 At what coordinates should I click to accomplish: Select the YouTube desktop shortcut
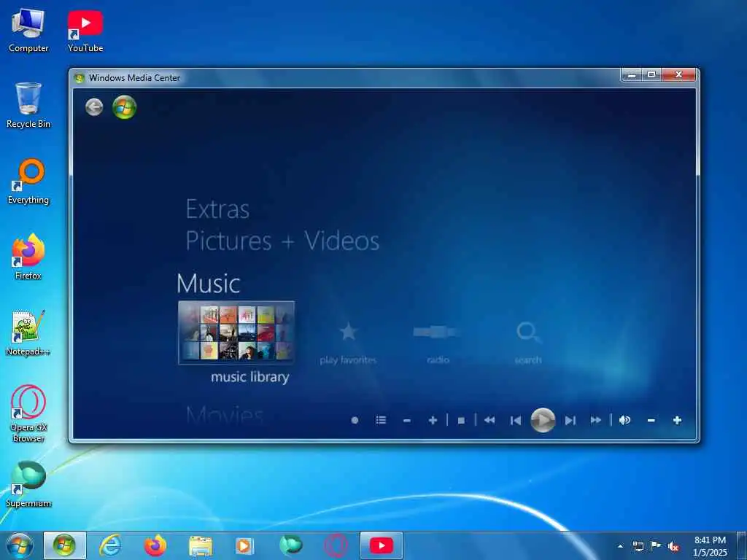(x=85, y=30)
